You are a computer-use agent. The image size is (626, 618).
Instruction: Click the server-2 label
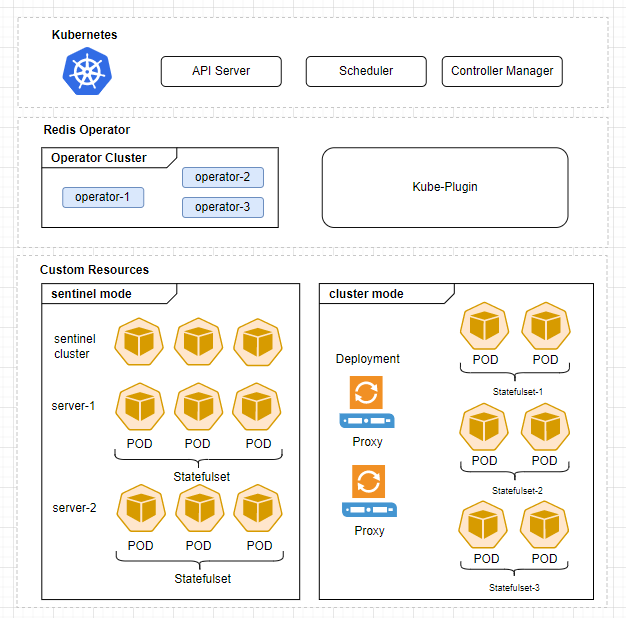[x=74, y=508]
